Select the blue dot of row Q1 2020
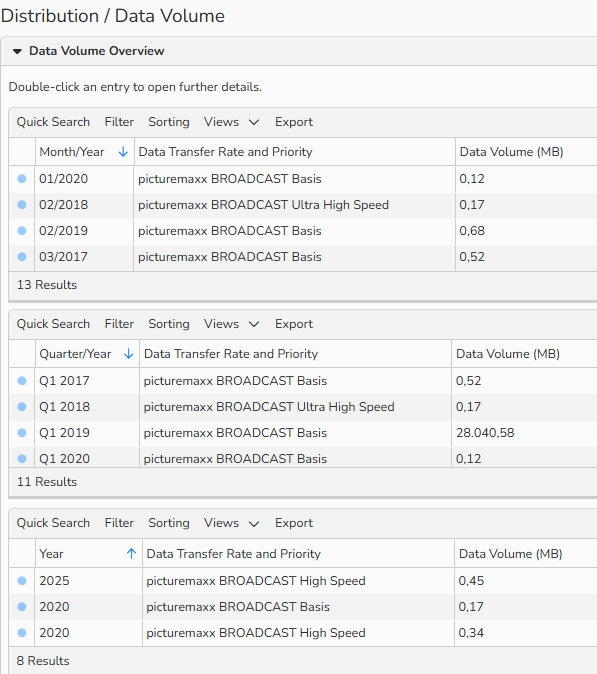Image resolution: width=597 pixels, height=674 pixels. [22, 459]
